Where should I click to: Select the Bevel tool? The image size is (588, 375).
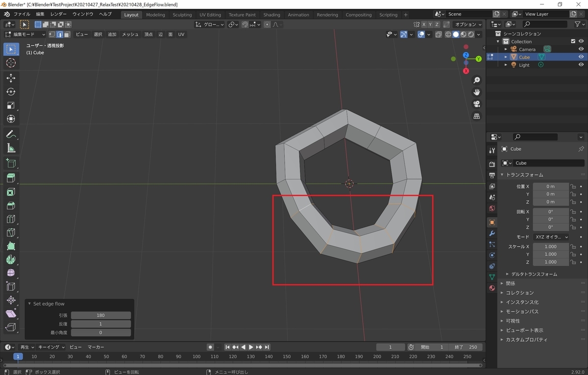(11, 206)
